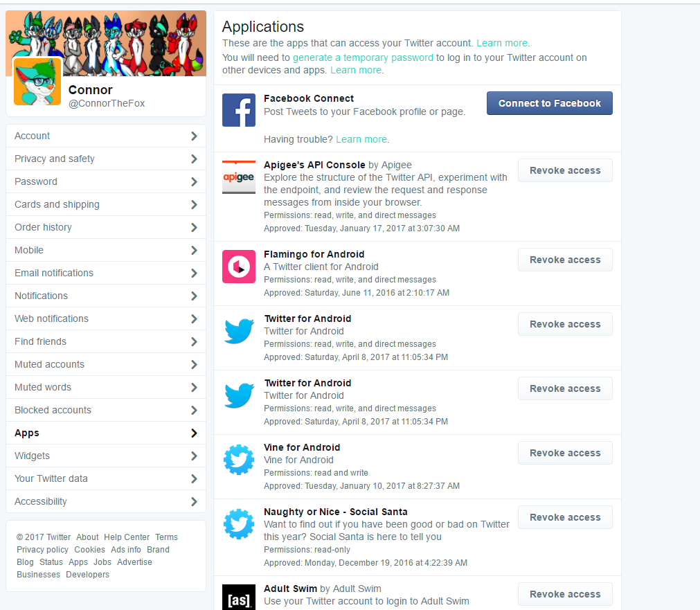Click Learn more after 'other devices and apps'
Image resolution: width=700 pixels, height=610 pixels.
point(356,70)
